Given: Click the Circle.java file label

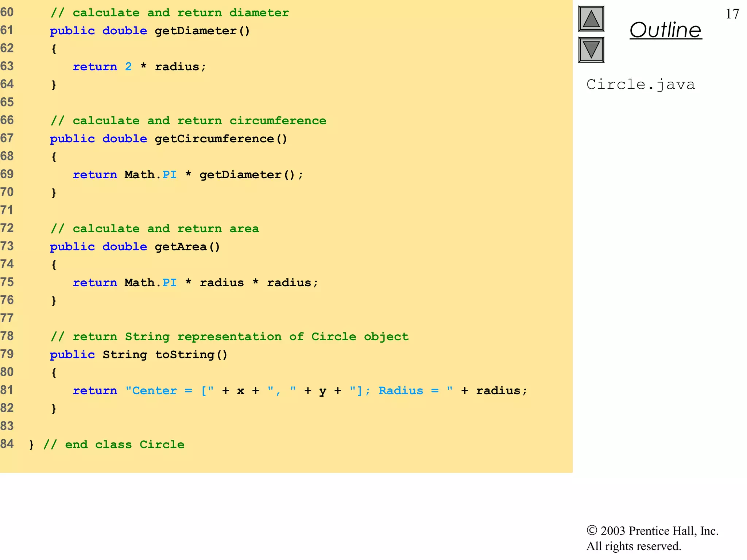Looking at the screenshot, I should click(640, 85).
